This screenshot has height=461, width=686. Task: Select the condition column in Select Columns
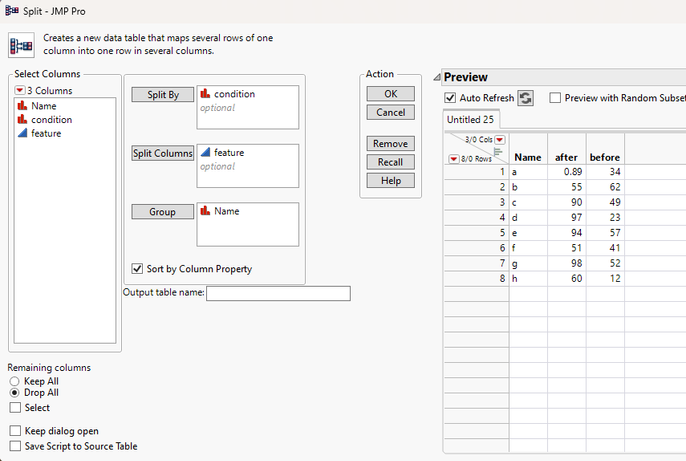coord(51,120)
